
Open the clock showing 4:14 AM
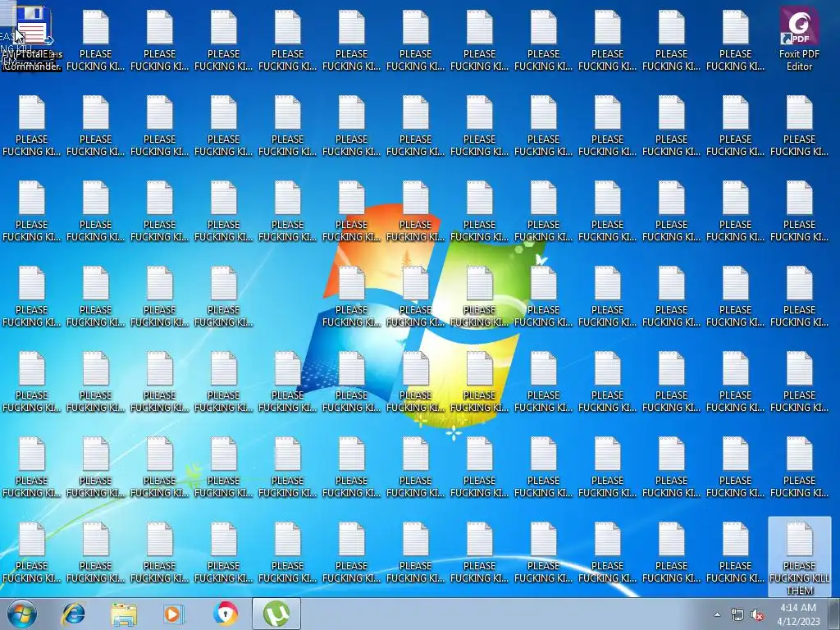point(798,614)
